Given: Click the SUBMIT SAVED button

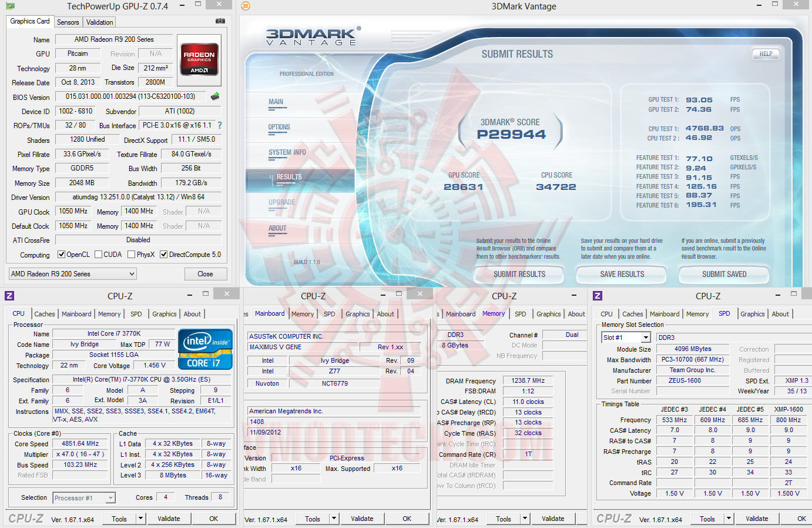Looking at the screenshot, I should [724, 274].
